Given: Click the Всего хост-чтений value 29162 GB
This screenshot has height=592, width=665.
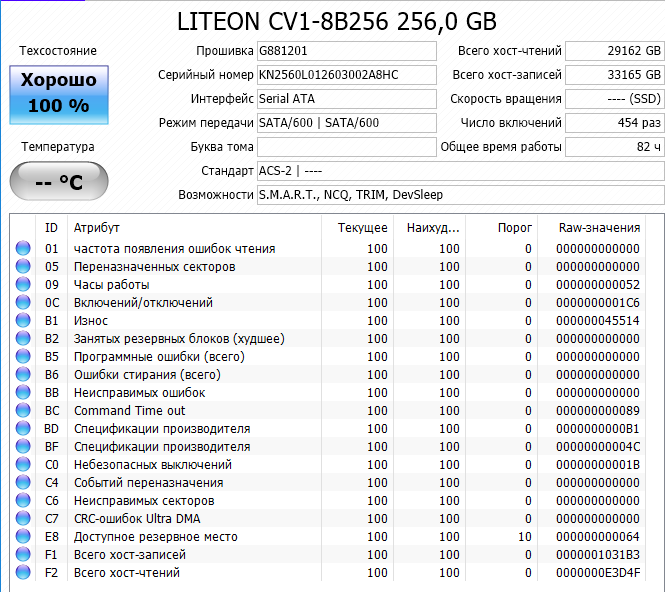Looking at the screenshot, I should [615, 51].
